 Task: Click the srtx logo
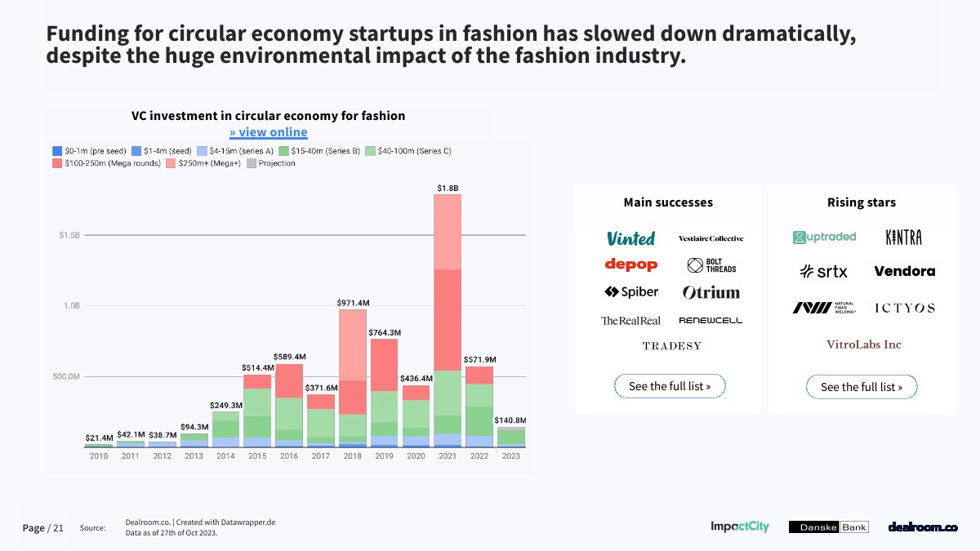pyautogui.click(x=823, y=271)
